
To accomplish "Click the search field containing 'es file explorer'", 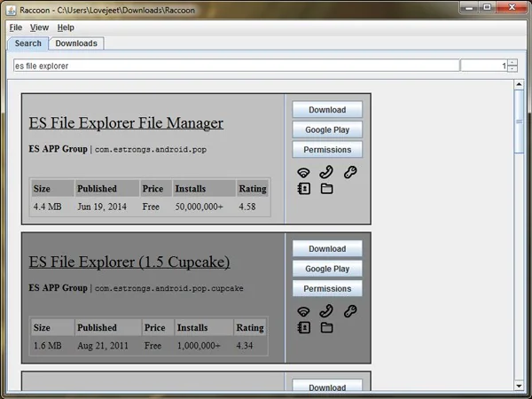I will coord(237,66).
